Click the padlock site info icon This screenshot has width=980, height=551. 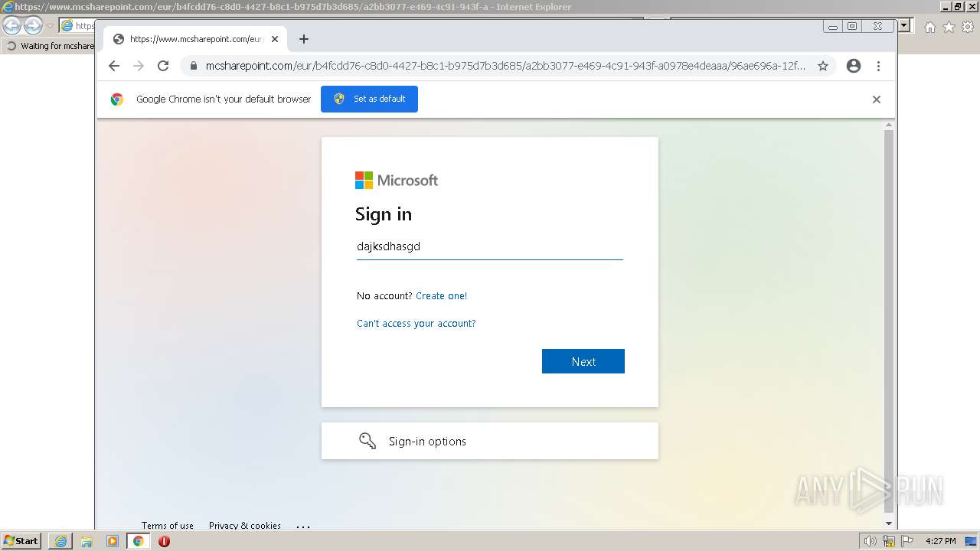click(194, 66)
